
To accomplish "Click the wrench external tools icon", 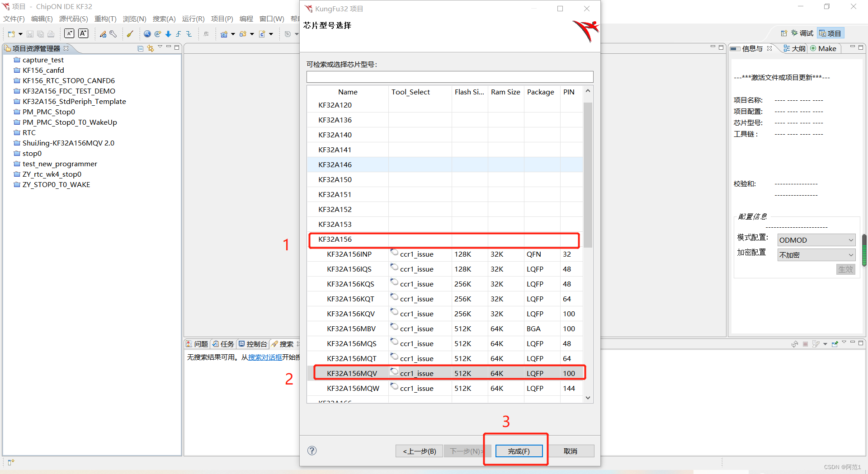I will pos(113,33).
